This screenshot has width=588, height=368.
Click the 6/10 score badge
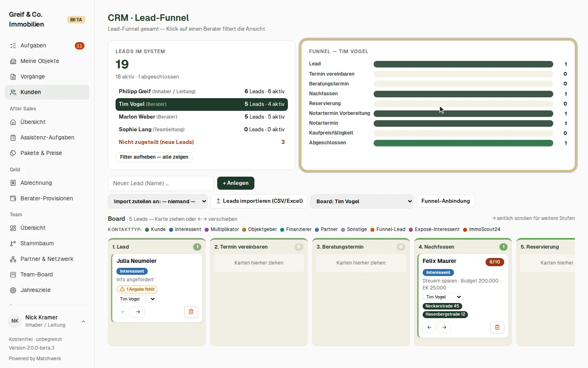494,262
